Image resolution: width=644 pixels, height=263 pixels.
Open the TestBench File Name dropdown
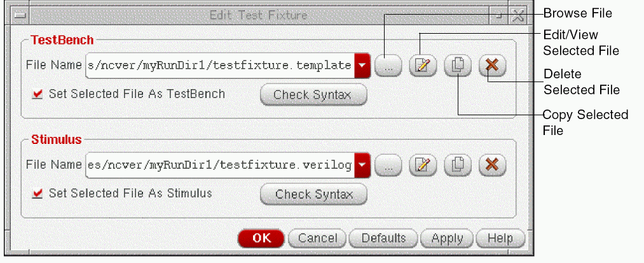point(362,66)
